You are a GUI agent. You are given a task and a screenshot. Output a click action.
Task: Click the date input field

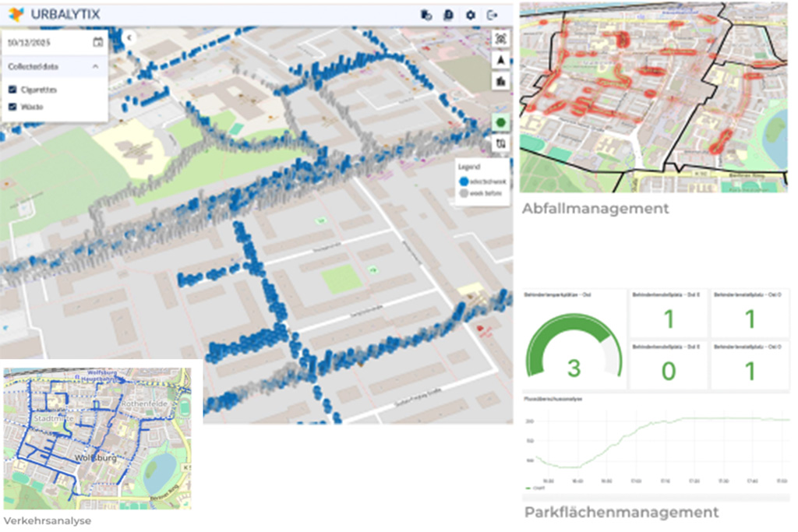pyautogui.click(x=43, y=42)
